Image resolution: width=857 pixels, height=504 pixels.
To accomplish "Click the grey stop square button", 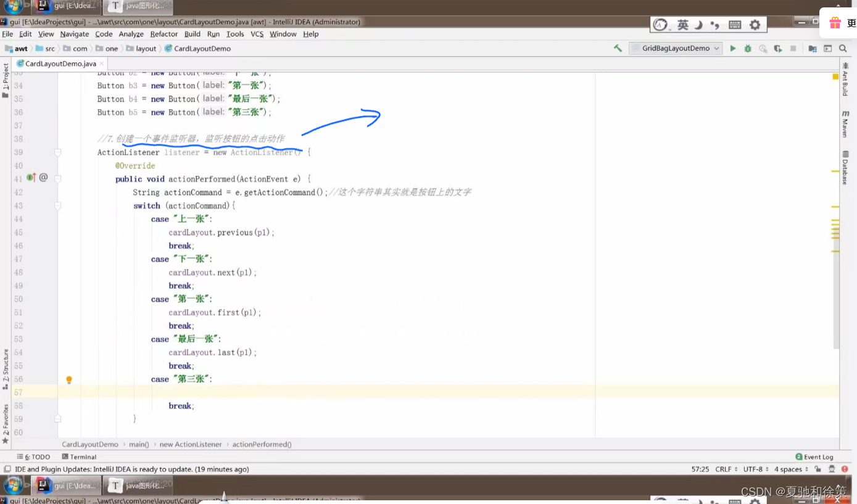I will (793, 48).
